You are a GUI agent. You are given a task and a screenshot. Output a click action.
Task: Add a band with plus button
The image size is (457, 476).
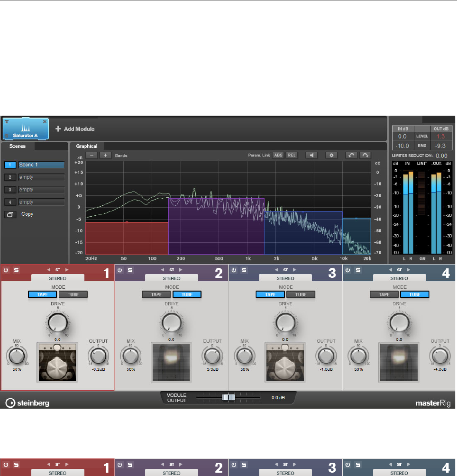coord(105,156)
